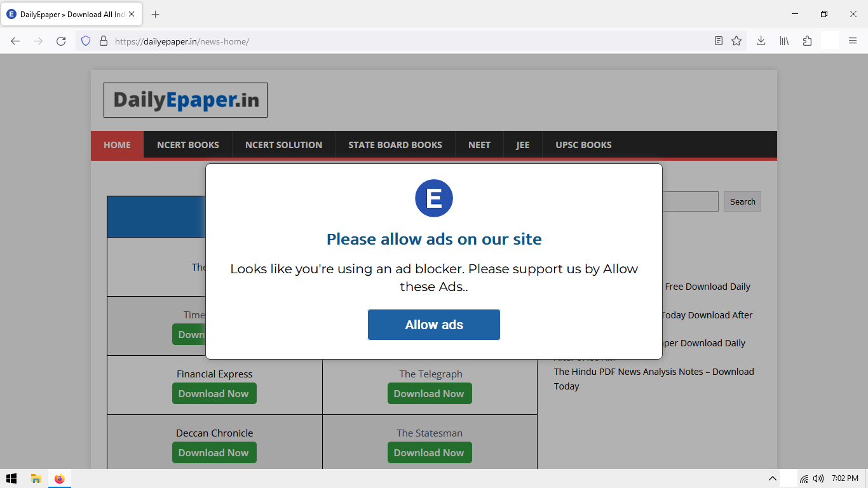The height and width of the screenshot is (488, 868).
Task: Open the NCERT SOLUTION navigation tab
Action: (283, 144)
